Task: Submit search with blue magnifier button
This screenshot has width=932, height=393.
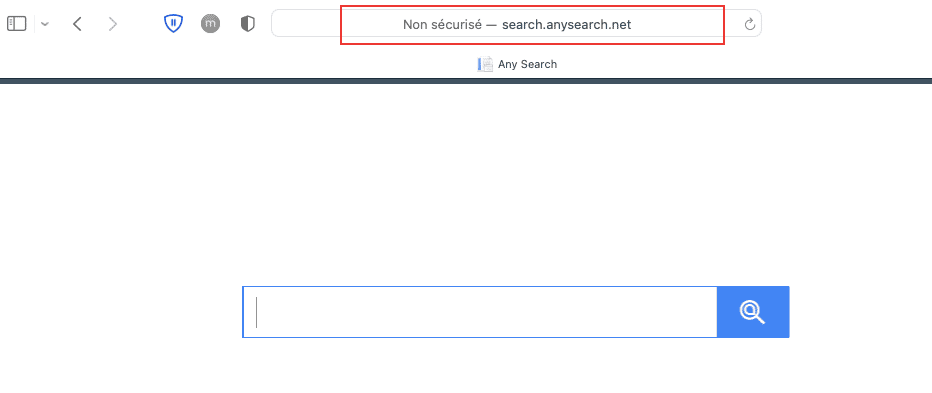Action: pyautogui.click(x=753, y=312)
